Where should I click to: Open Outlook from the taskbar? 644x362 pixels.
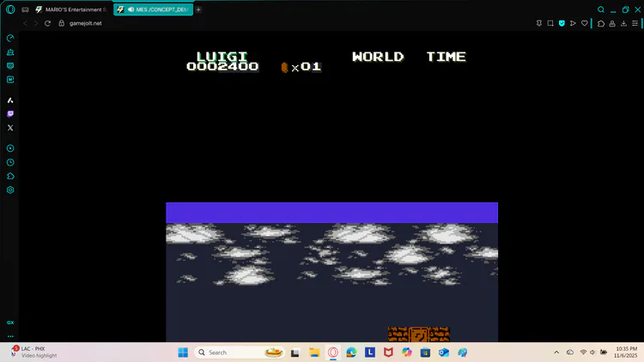click(444, 353)
